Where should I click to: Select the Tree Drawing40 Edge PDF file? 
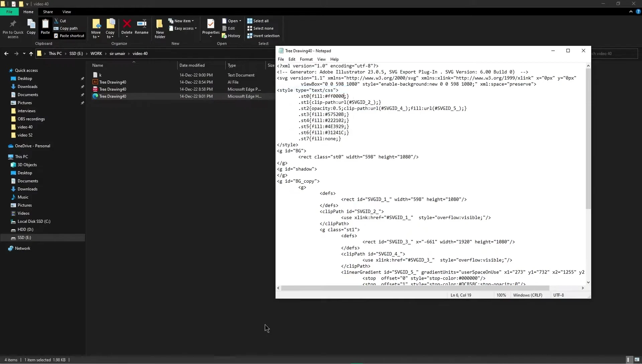point(183,89)
